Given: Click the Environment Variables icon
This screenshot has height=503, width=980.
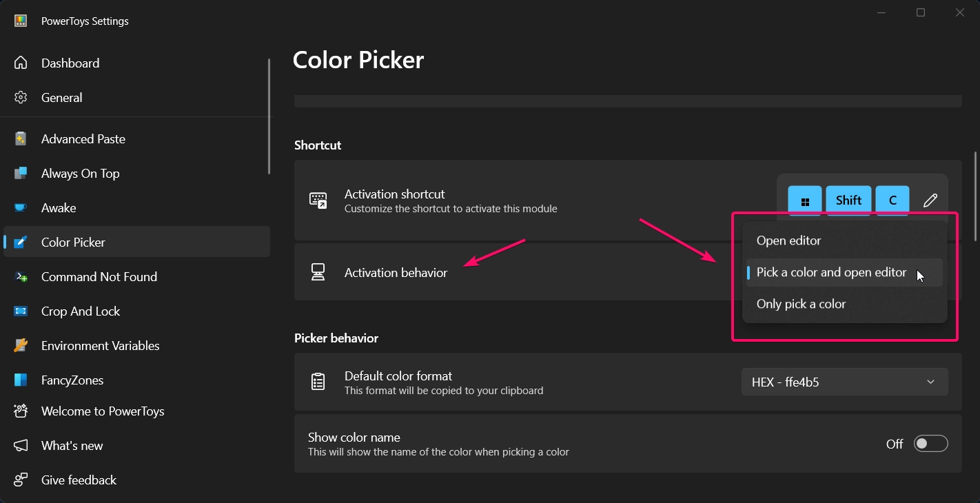Looking at the screenshot, I should point(21,345).
